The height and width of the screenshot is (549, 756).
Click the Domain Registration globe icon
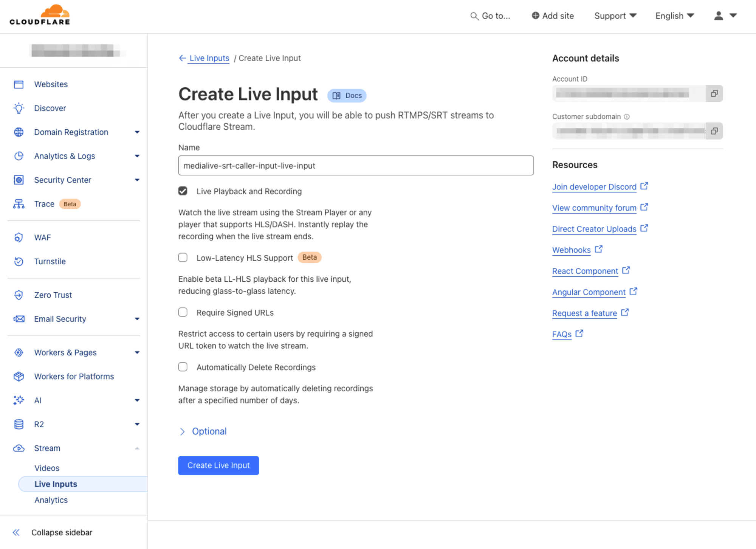pos(19,132)
